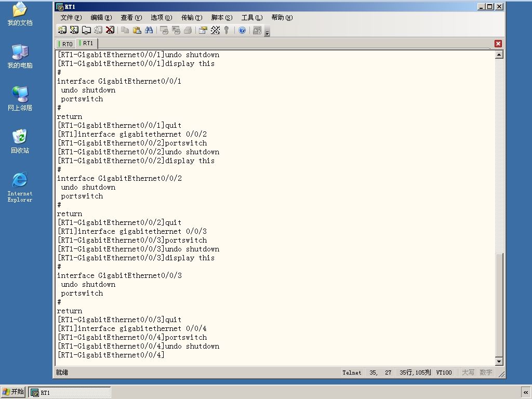Expand the toolbar options arrow
This screenshot has width=532, height=399.
[x=268, y=33]
